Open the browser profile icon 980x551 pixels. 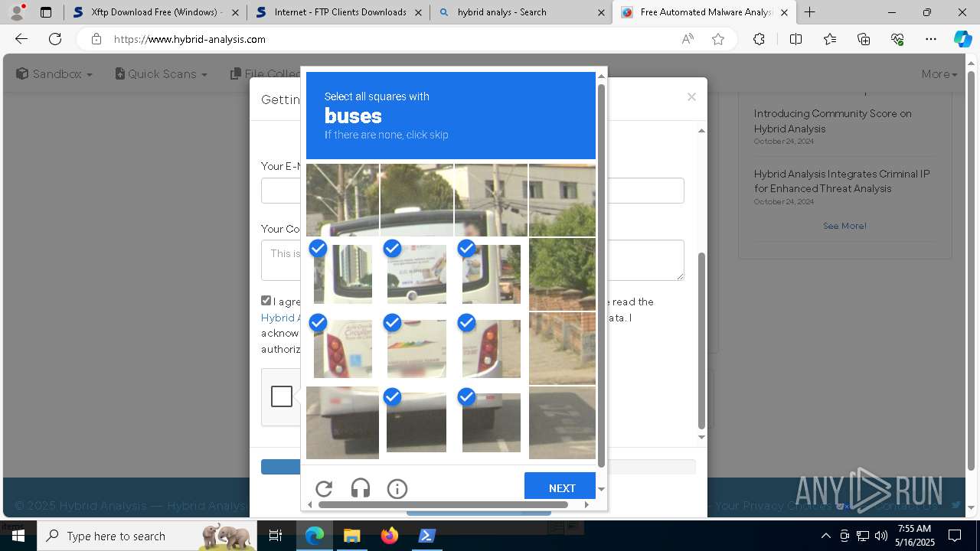click(x=16, y=12)
